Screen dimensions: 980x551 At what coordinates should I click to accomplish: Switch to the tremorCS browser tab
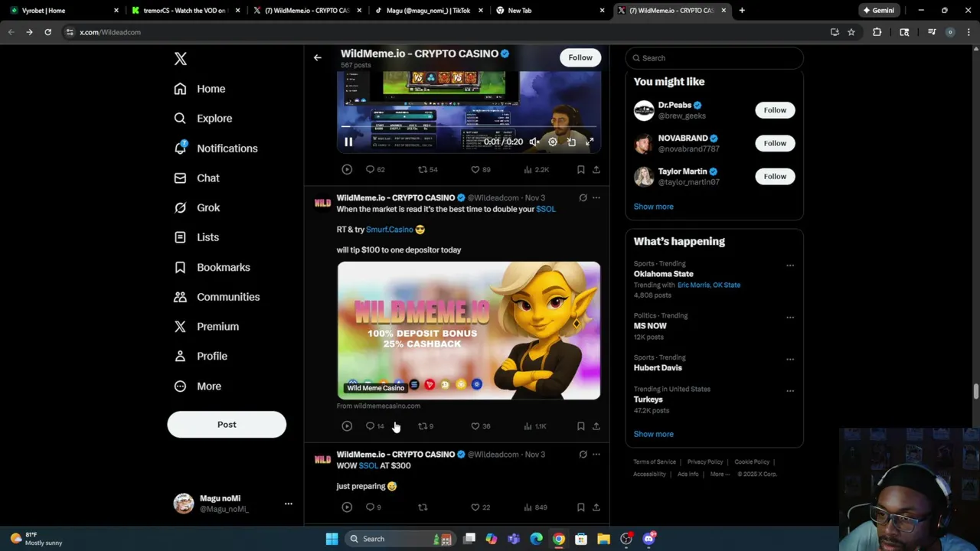point(184,11)
